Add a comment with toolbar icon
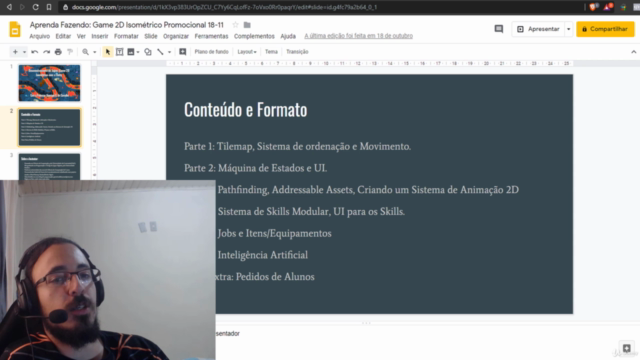The image size is (640, 360). tap(182, 52)
